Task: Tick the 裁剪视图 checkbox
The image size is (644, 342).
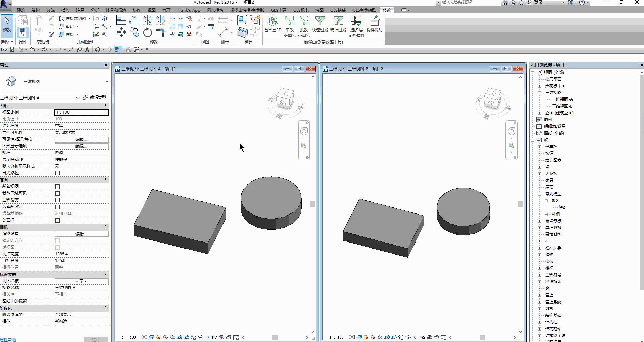Action: pyautogui.click(x=58, y=187)
